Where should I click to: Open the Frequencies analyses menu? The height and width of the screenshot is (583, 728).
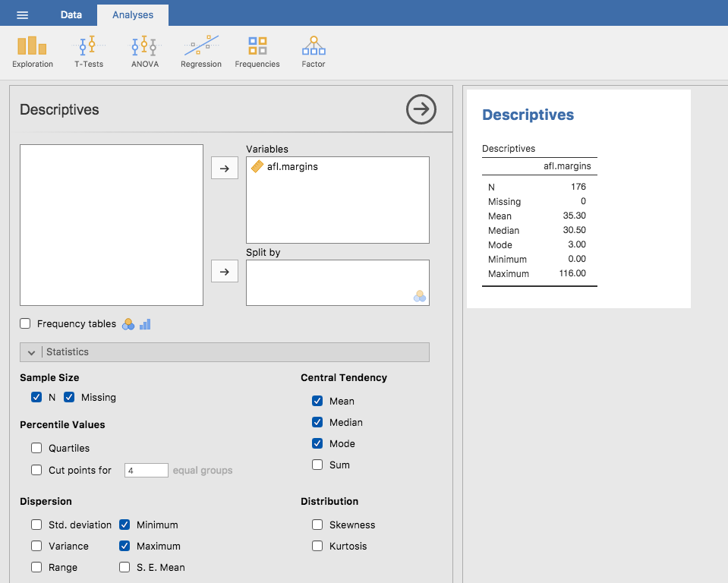[257, 52]
